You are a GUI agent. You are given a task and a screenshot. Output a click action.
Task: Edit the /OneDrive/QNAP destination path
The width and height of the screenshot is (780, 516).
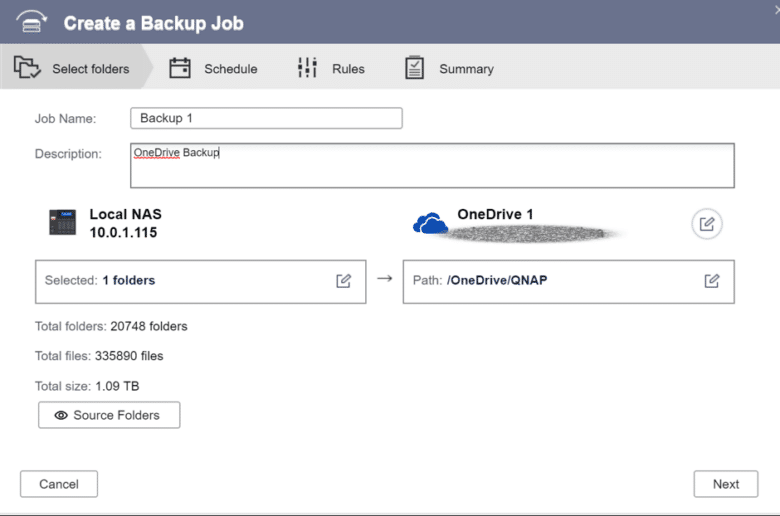tap(712, 281)
